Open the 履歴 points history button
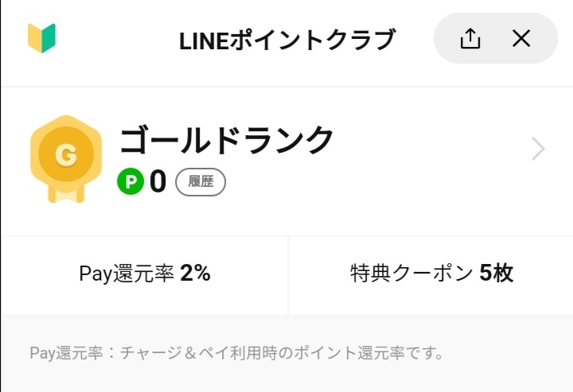 pyautogui.click(x=201, y=182)
